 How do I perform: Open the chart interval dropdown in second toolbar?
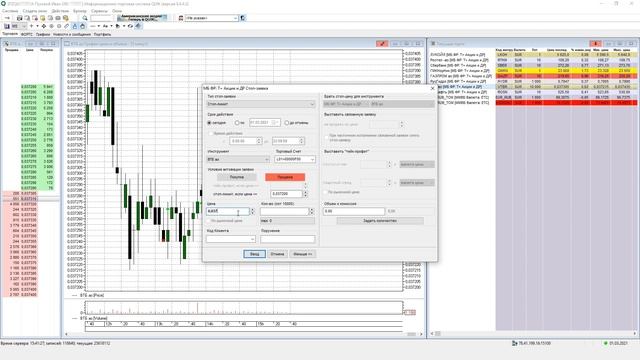(19, 26)
